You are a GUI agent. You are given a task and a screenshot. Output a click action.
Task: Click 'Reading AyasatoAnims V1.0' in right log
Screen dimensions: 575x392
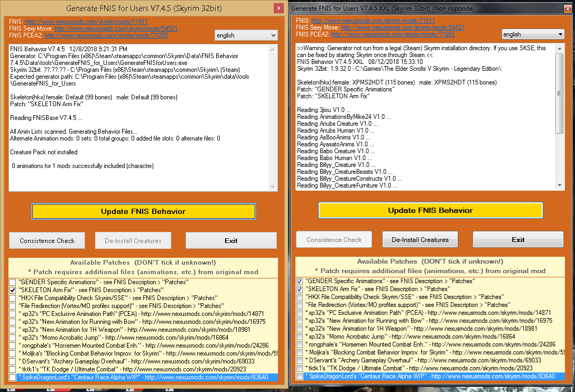click(336, 144)
